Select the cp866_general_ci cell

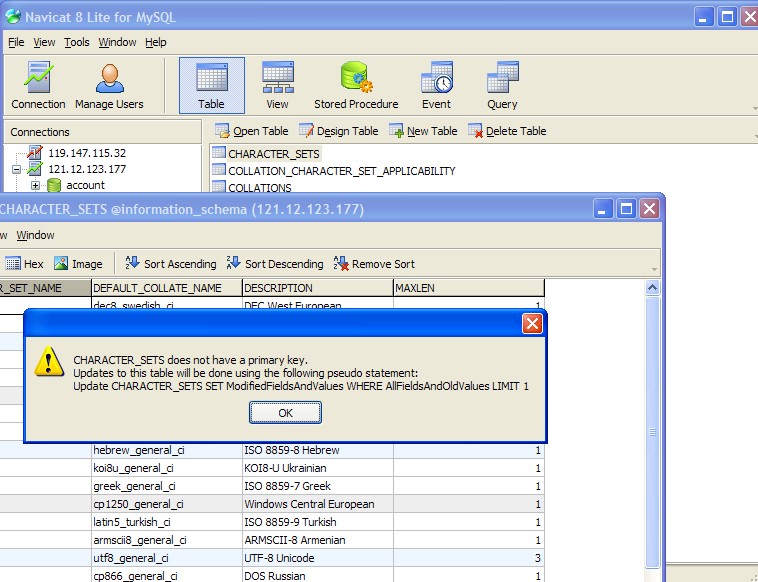pos(167,575)
